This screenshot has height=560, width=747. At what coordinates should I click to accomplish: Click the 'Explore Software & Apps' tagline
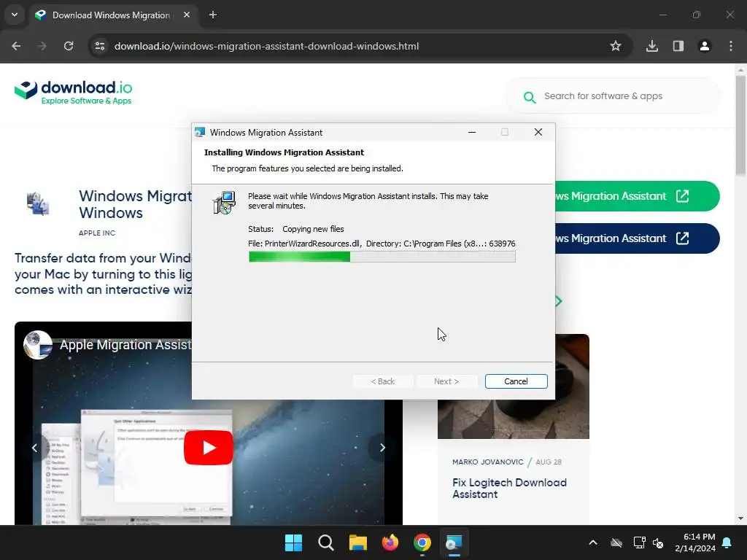tap(86, 101)
